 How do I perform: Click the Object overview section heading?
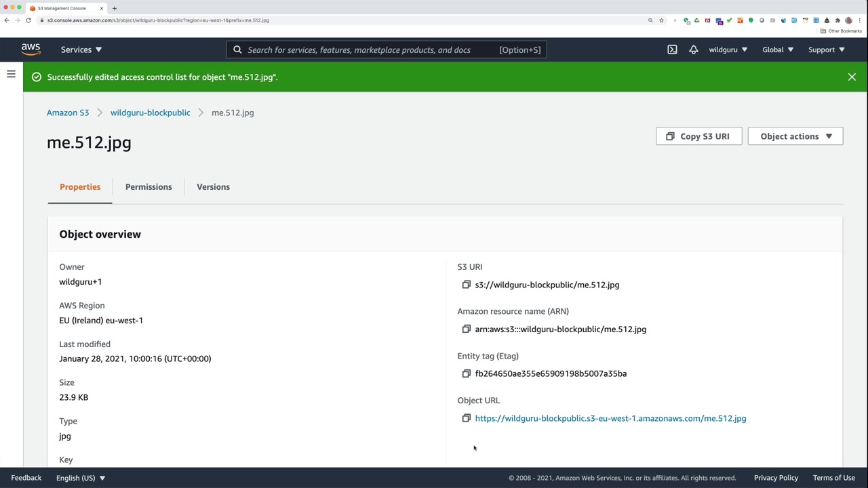point(100,235)
